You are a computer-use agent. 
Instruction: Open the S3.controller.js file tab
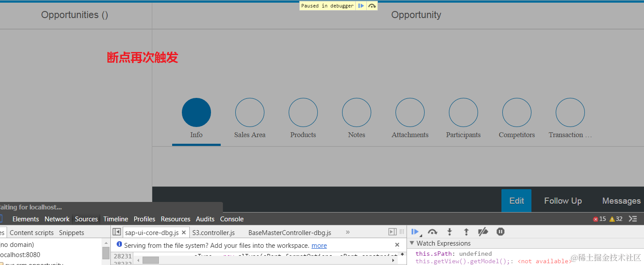214,232
